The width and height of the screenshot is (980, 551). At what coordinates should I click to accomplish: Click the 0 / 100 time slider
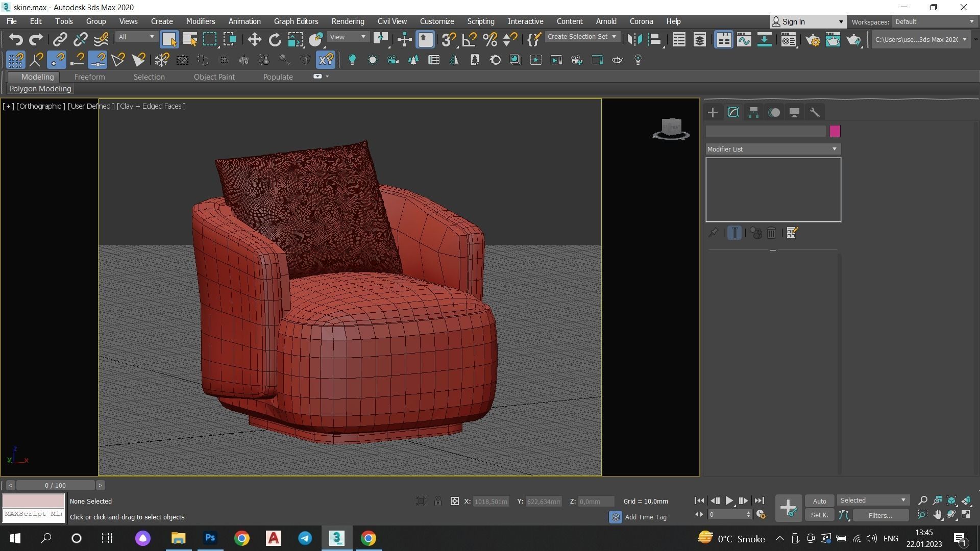click(55, 485)
